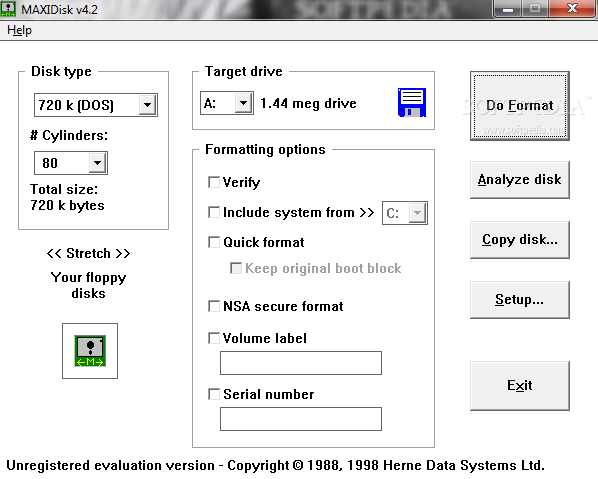Focus the Serial number text field
The image size is (598, 479).
click(301, 419)
